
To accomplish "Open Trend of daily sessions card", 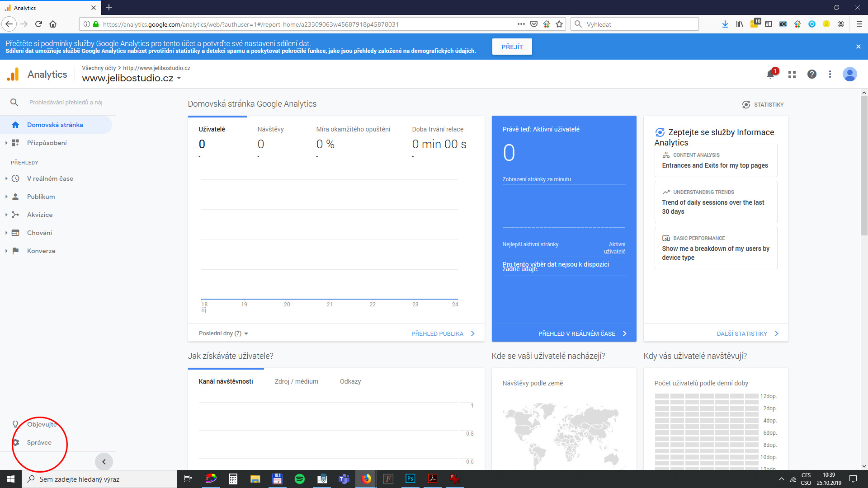I will (x=716, y=202).
